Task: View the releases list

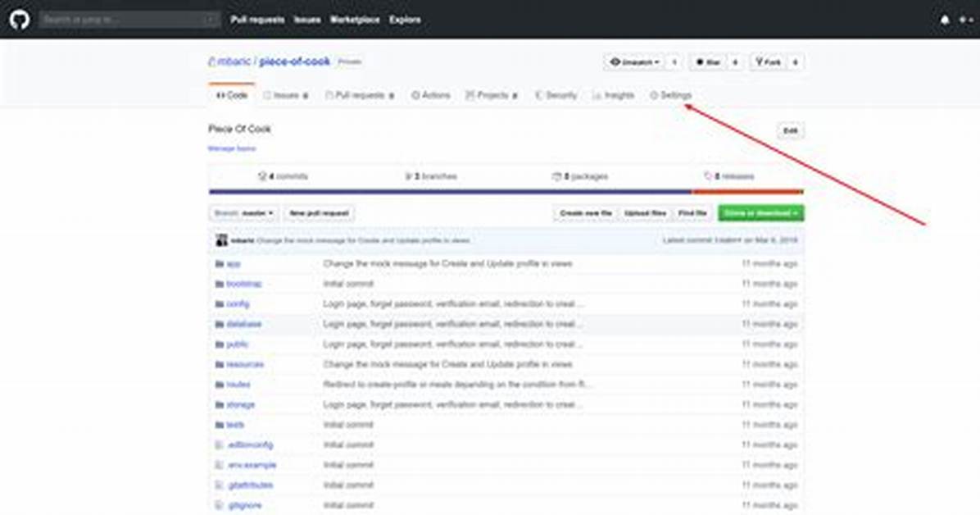Action: (x=728, y=176)
